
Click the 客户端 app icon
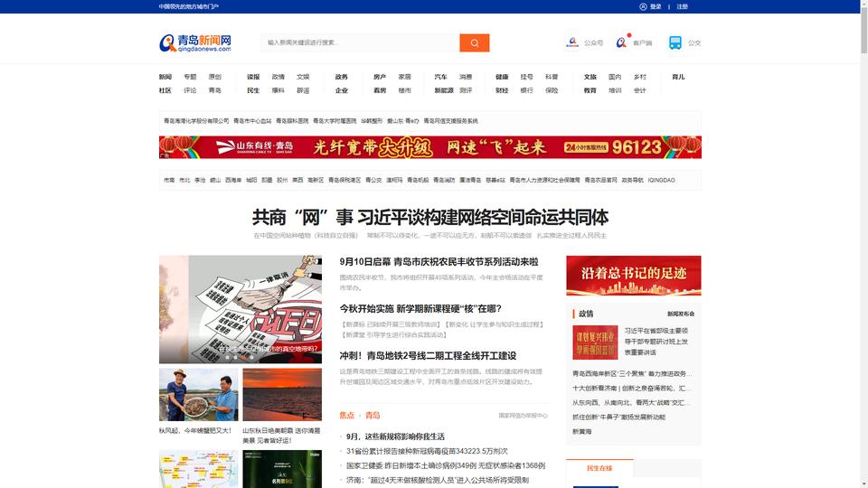622,42
